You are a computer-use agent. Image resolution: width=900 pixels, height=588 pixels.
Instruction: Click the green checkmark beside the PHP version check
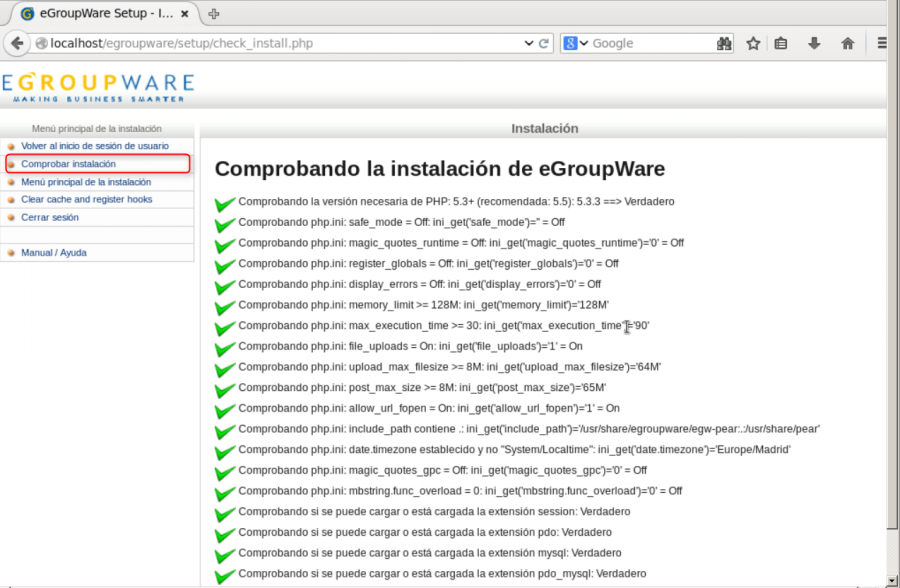click(224, 200)
